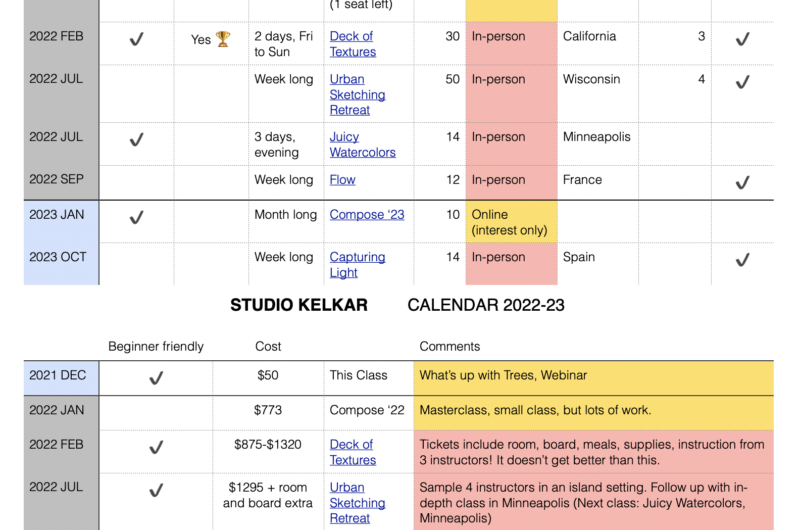
Task: Click the 'Online (interest only)' yellow cell
Action: click(512, 222)
